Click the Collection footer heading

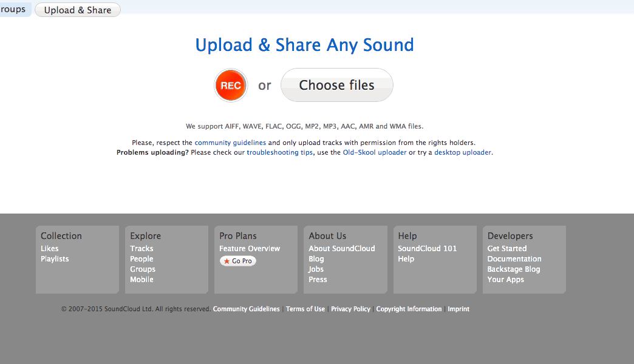click(61, 236)
